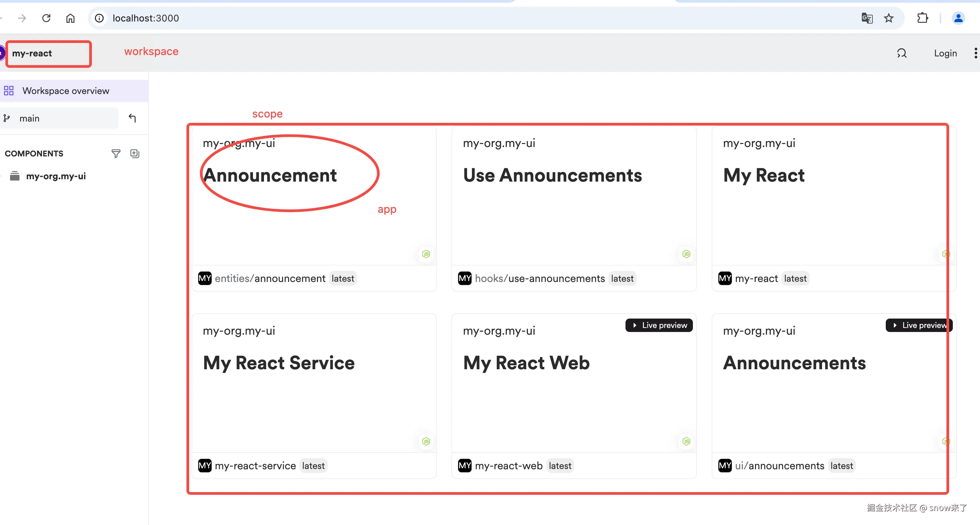Bookmark the page with the star icon
The image size is (980, 525).
[889, 18]
